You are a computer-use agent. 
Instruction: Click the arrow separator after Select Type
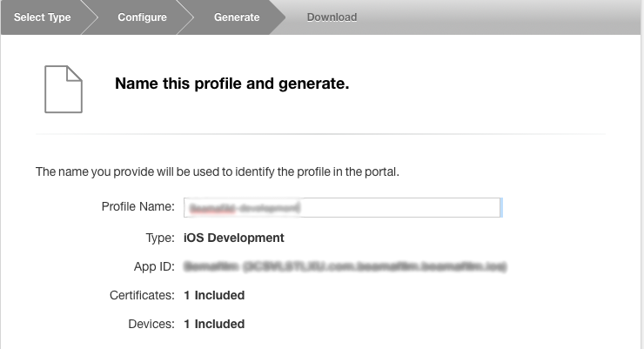(89, 17)
